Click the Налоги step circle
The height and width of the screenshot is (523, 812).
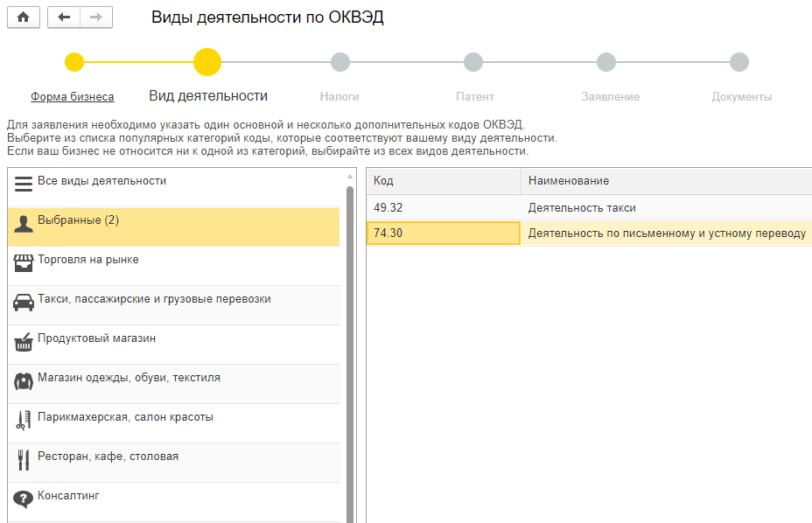click(340, 62)
